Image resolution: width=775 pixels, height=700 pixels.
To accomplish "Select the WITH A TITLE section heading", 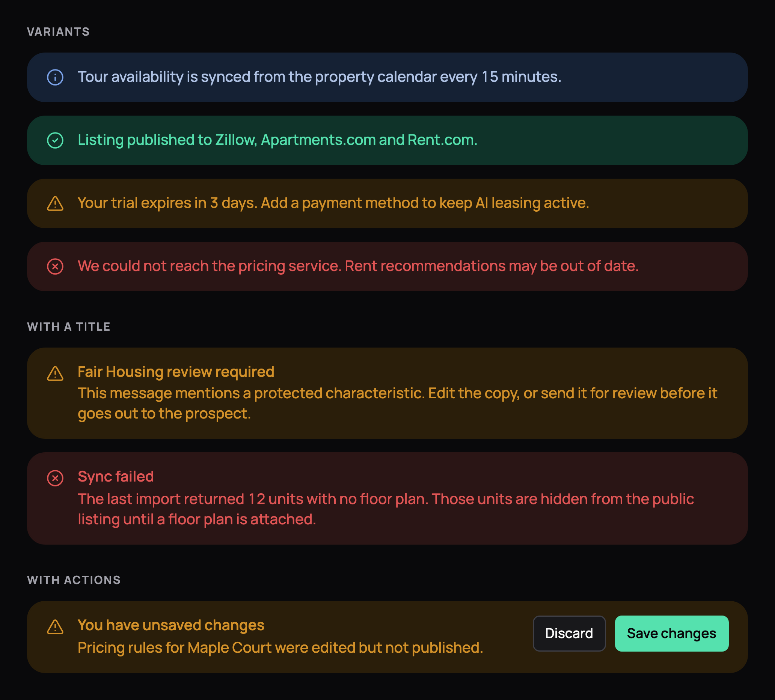I will pyautogui.click(x=69, y=327).
